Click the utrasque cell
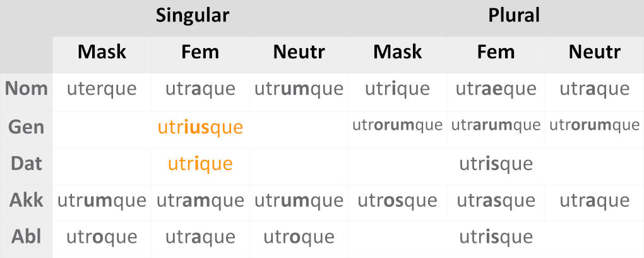644x258 pixels. pyautogui.click(x=496, y=201)
